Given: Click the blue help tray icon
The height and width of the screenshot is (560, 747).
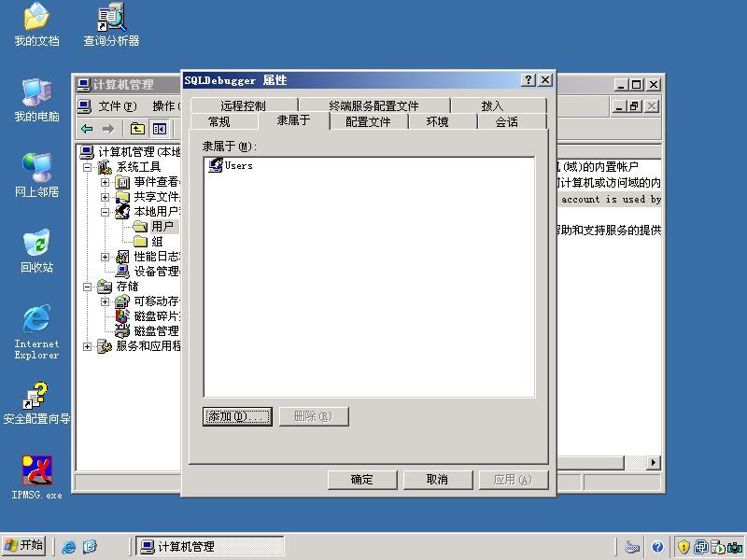Looking at the screenshot, I should 658,547.
